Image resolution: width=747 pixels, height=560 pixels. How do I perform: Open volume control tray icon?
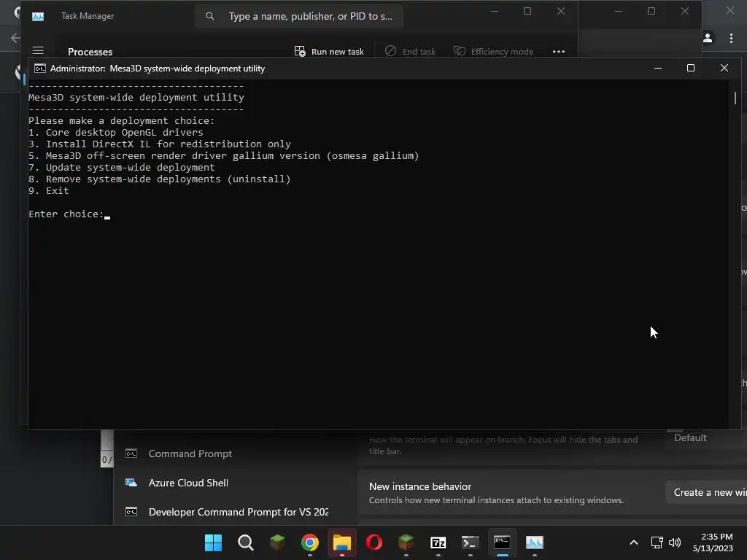tap(675, 542)
